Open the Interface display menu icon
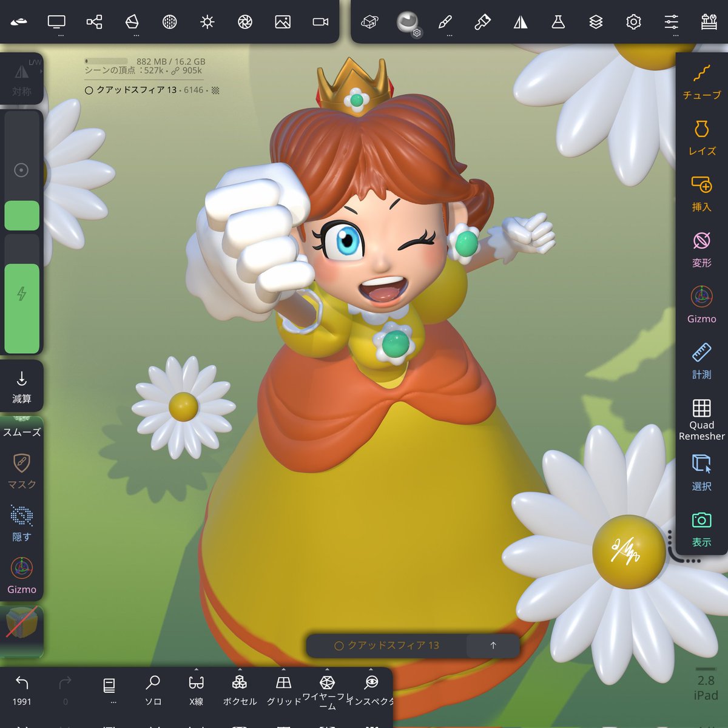Screen dimensions: 728x728 pos(56,22)
